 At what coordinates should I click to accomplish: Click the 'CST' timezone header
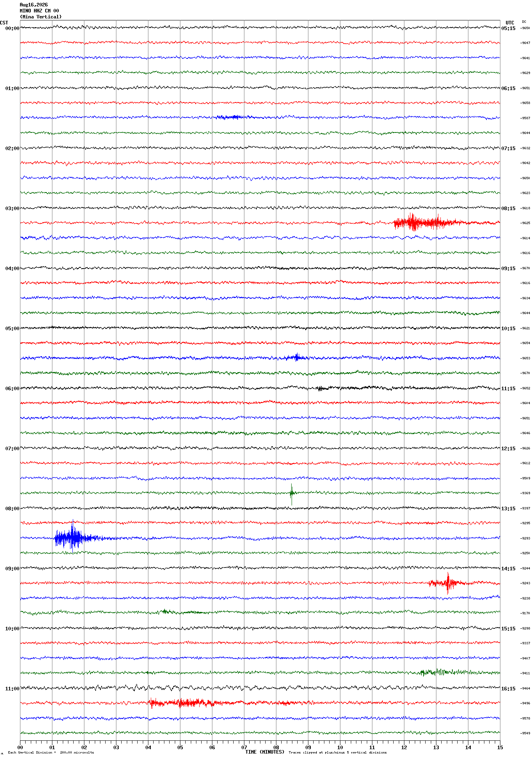tap(4, 23)
